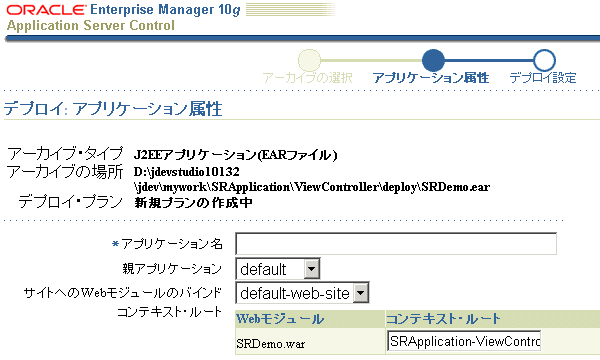Click the Webモジュール column header

pos(280,319)
